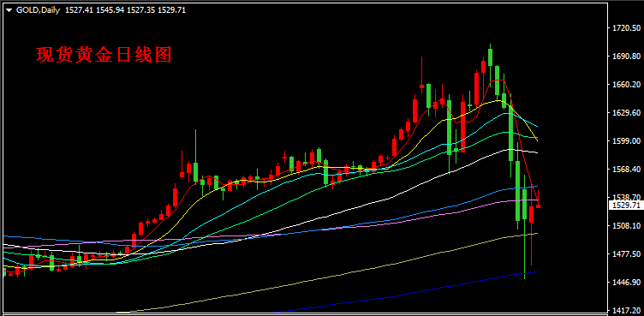Click the current price tag 1529.71
Image resolution: width=644 pixels, height=316 pixels.
pos(626,205)
